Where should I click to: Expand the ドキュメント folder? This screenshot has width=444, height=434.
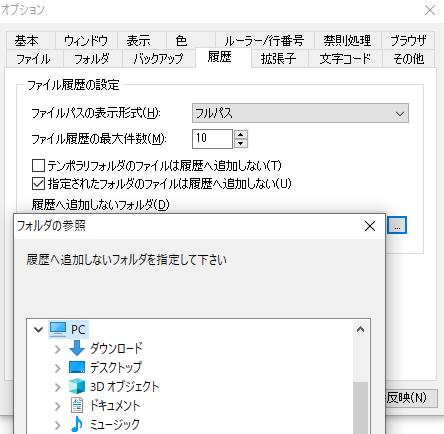click(x=57, y=406)
